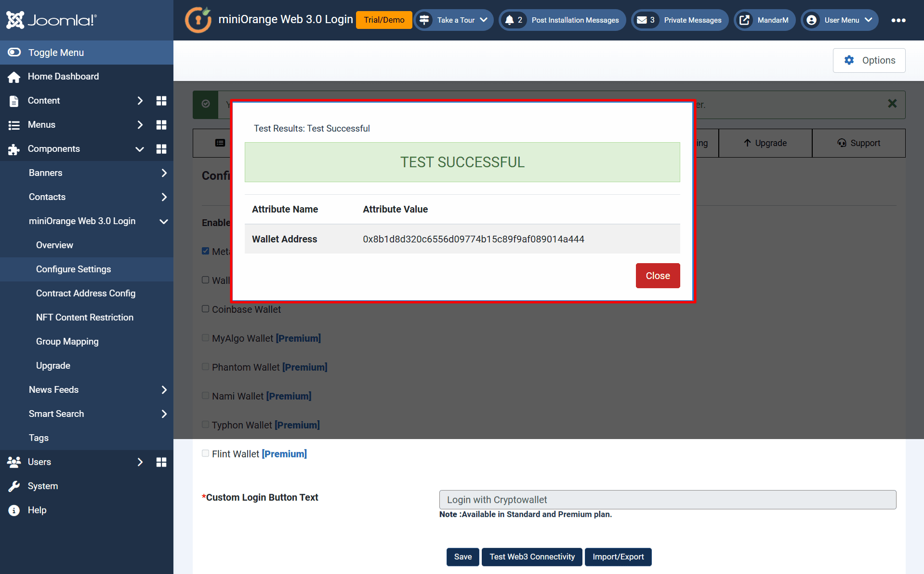Viewport: 924px width, 574px height.
Task: Click the Trial/Demo badge
Action: click(384, 20)
